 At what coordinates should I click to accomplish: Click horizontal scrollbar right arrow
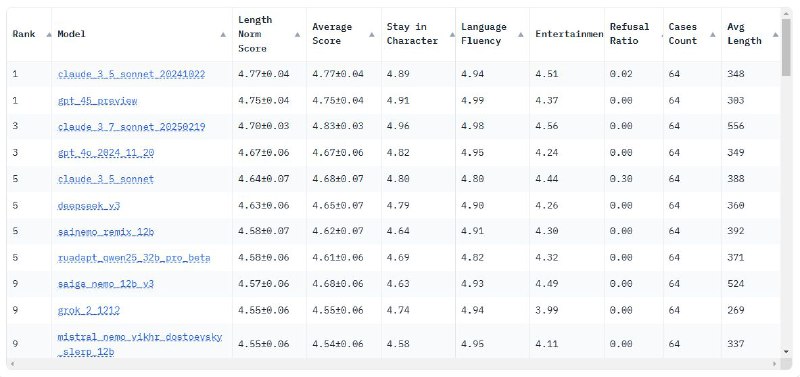pos(774,364)
